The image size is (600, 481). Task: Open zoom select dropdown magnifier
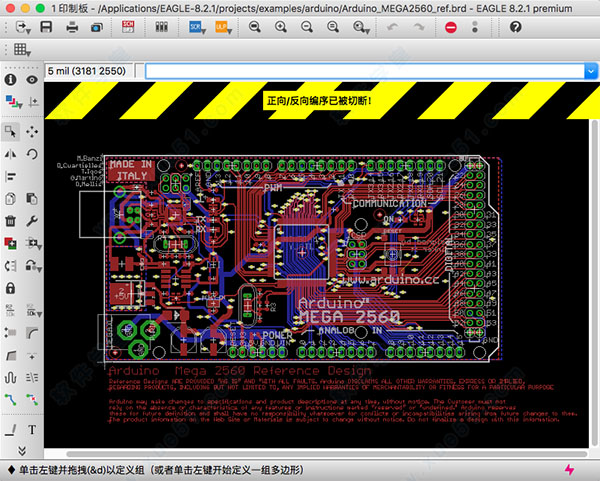[361, 27]
